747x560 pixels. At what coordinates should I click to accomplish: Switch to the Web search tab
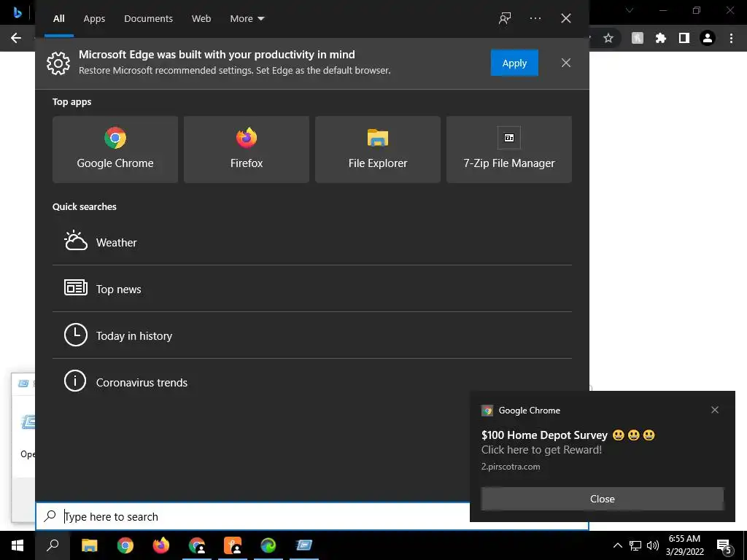click(201, 18)
